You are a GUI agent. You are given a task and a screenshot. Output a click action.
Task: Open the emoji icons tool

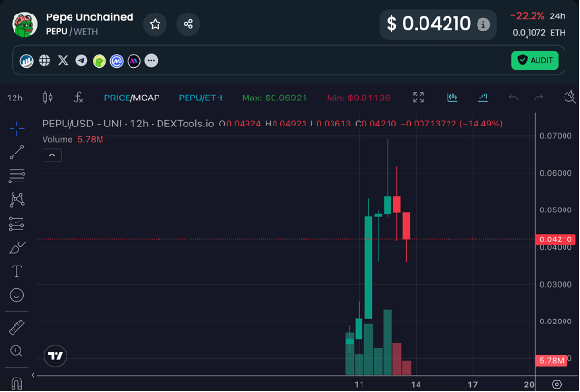tap(16, 294)
